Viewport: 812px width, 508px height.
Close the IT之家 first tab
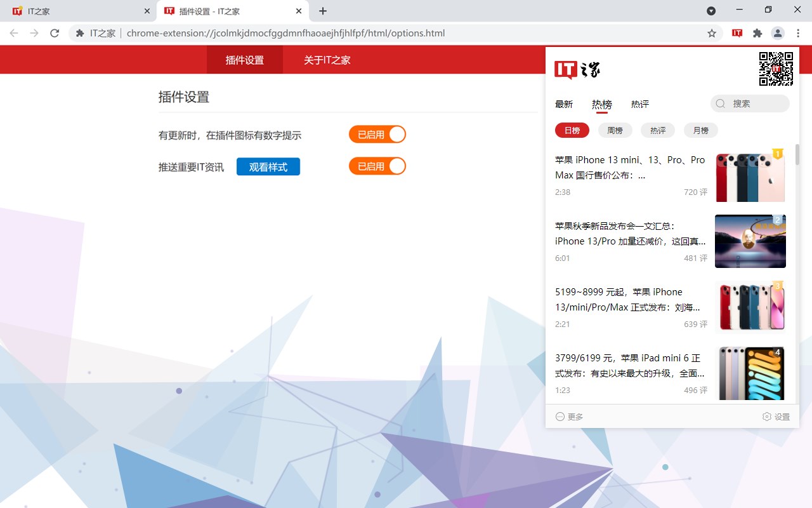(147, 11)
